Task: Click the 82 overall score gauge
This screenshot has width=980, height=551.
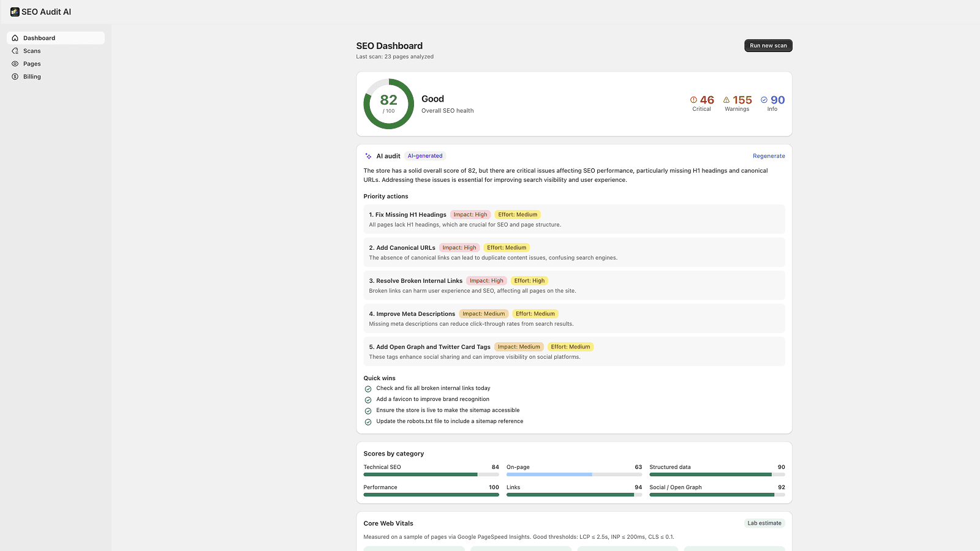Action: (389, 104)
